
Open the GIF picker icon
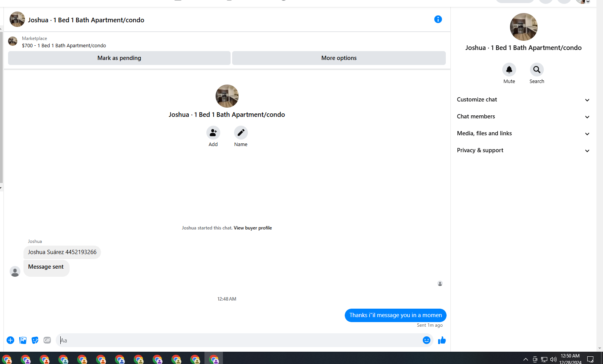tap(47, 340)
